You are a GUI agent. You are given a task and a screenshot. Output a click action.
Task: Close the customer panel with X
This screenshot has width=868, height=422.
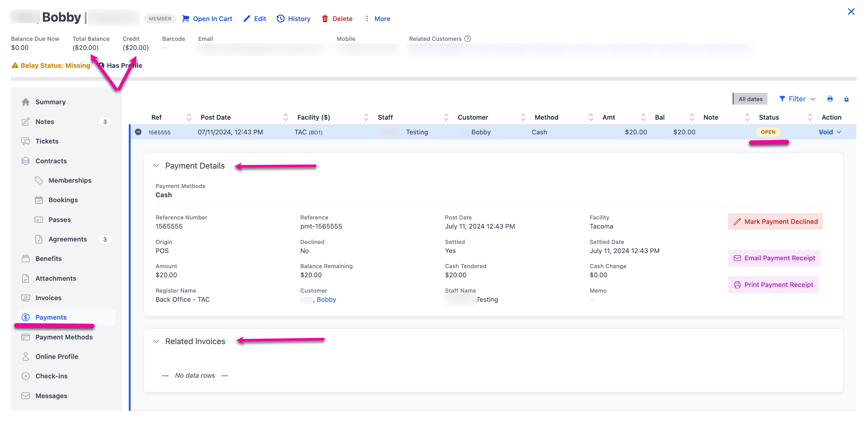851,12
